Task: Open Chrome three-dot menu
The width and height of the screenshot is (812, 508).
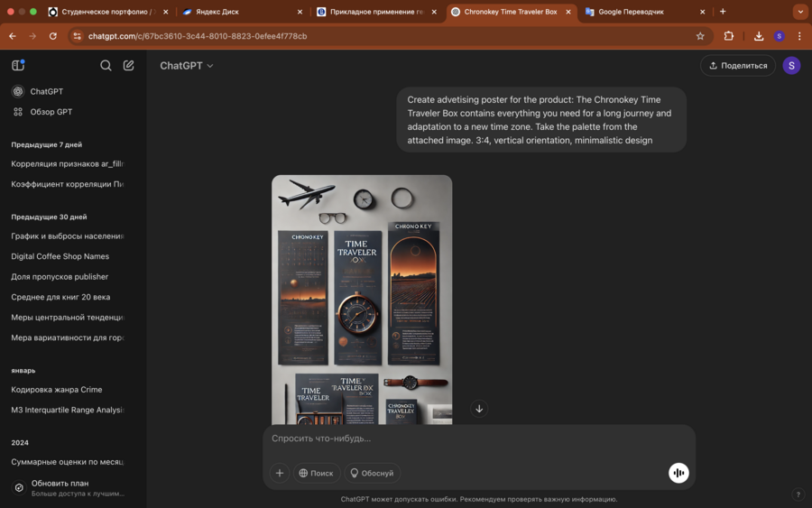Action: [x=799, y=36]
